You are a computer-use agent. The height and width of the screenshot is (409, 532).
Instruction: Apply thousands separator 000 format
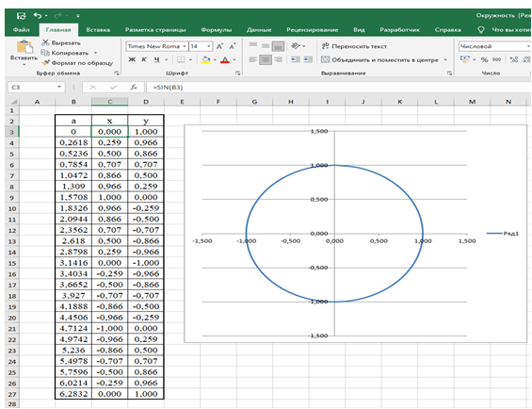click(x=496, y=59)
